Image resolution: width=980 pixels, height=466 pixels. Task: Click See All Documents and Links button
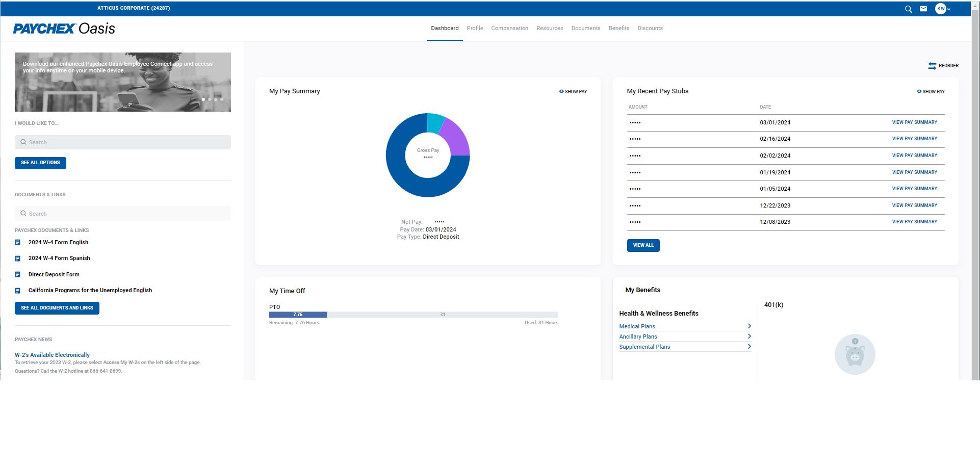click(x=57, y=308)
